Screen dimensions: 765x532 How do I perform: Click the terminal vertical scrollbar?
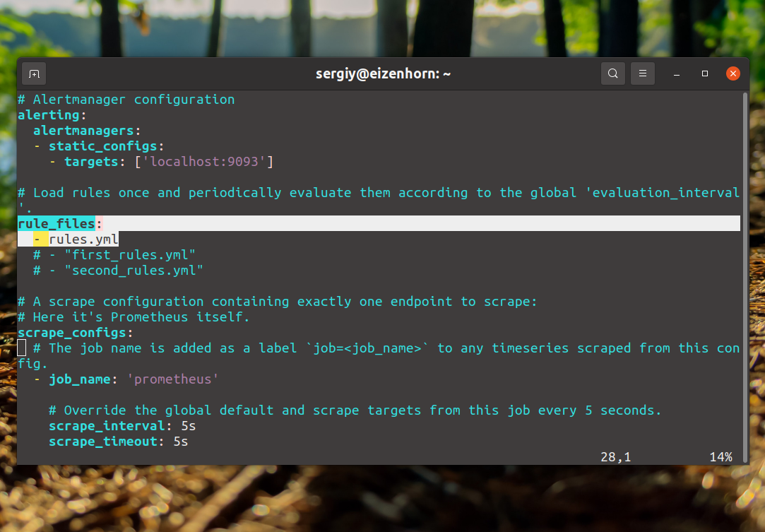pyautogui.click(x=745, y=277)
